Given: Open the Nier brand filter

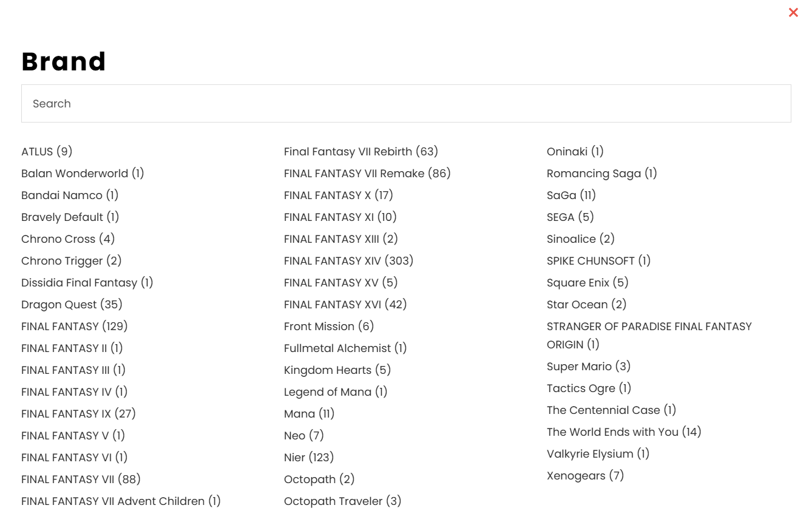Looking at the screenshot, I should coord(309,458).
